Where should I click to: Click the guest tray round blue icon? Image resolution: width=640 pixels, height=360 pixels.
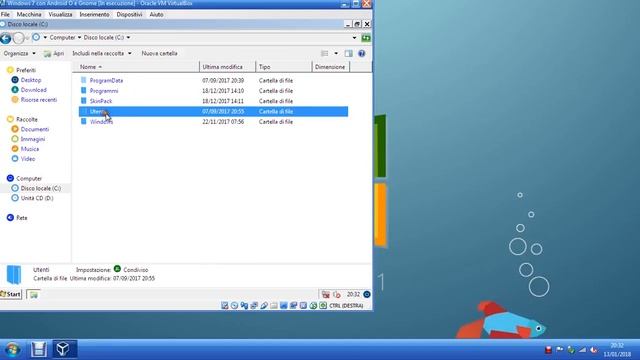(367, 294)
